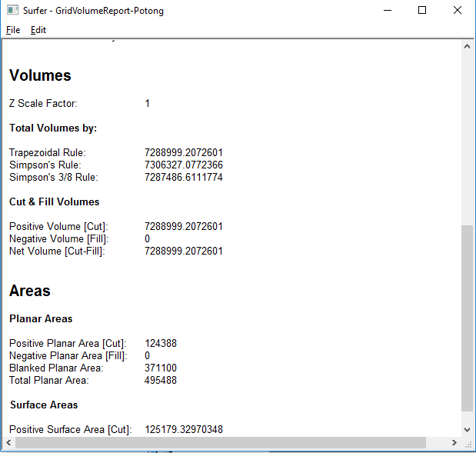Click the horizontal scrollbar thumb
The width and height of the screenshot is (476, 453).
click(x=221, y=443)
